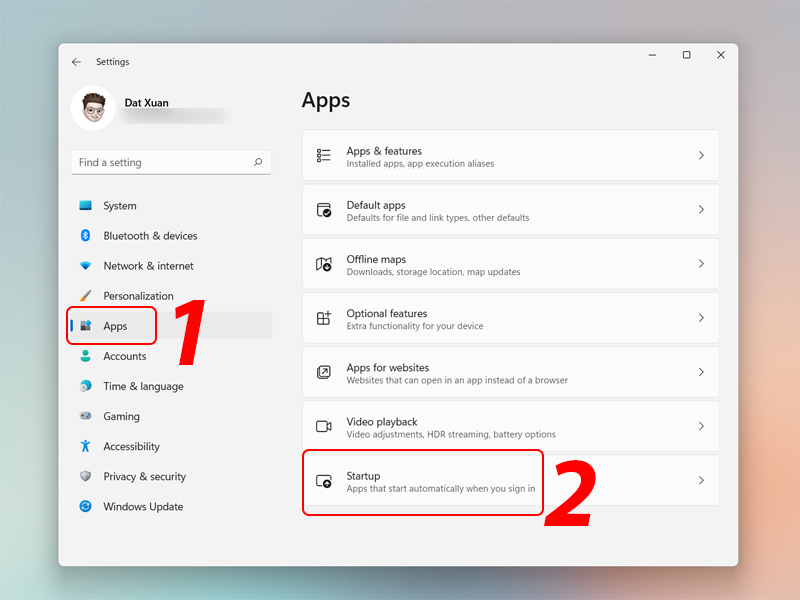Click the Windows Update sync icon
This screenshot has width=800, height=600.
coord(85,506)
